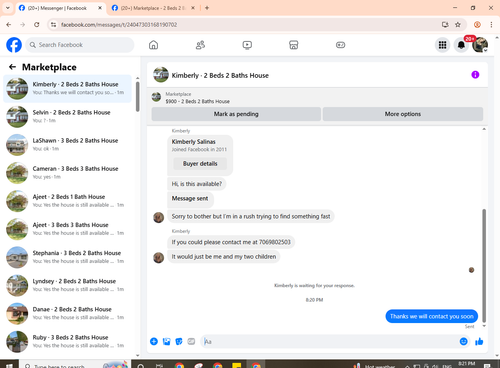Open the Marketplace storefront icon
Image resolution: width=500 pixels, height=368 pixels.
(x=294, y=45)
